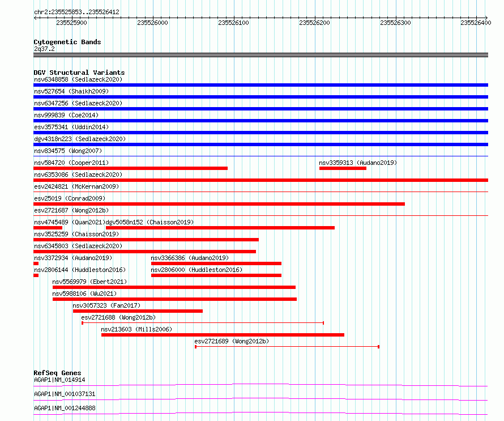
Task: Click the 2q37.2 cytogenetic band label
Action: [x=44, y=49]
